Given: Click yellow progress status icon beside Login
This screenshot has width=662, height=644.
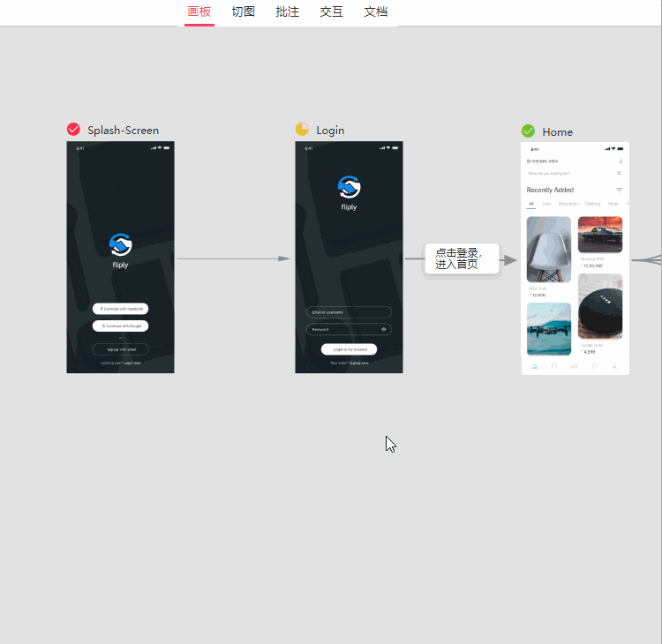Looking at the screenshot, I should click(302, 129).
